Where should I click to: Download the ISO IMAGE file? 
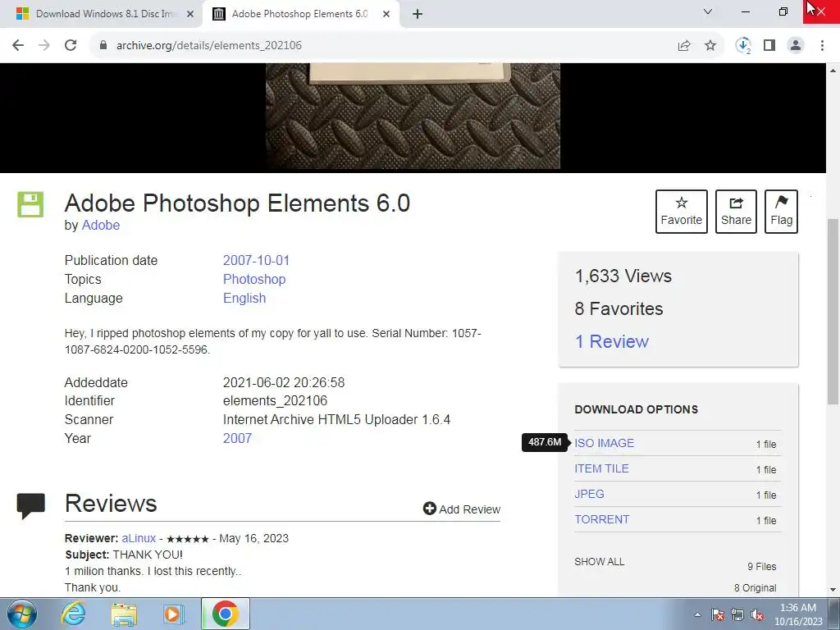coord(604,443)
